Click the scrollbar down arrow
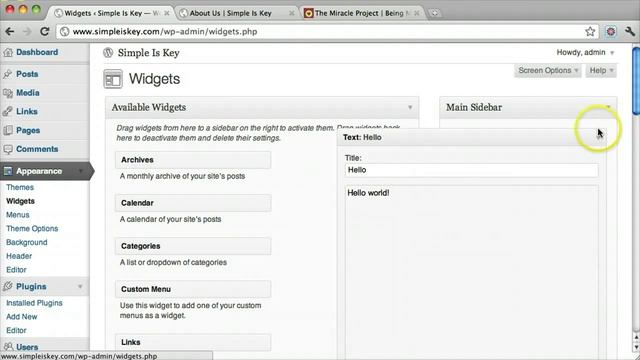The height and width of the screenshot is (360, 640). click(636, 347)
